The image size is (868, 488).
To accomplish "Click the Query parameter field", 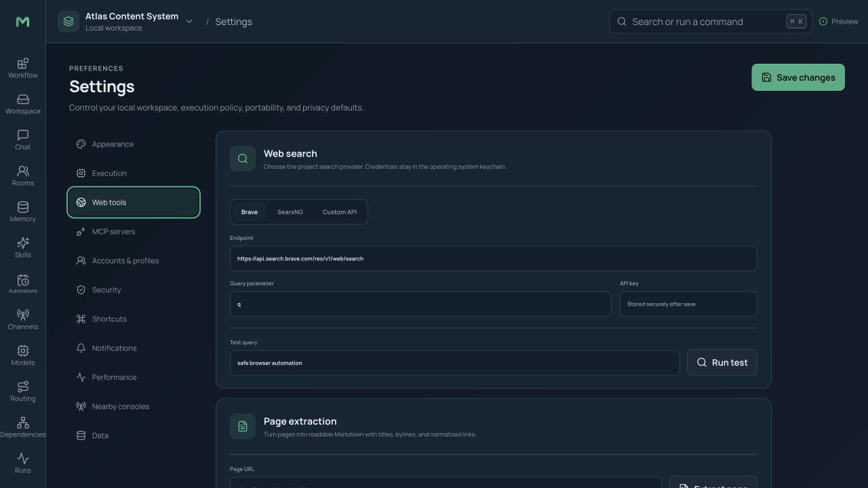I will click(x=420, y=304).
